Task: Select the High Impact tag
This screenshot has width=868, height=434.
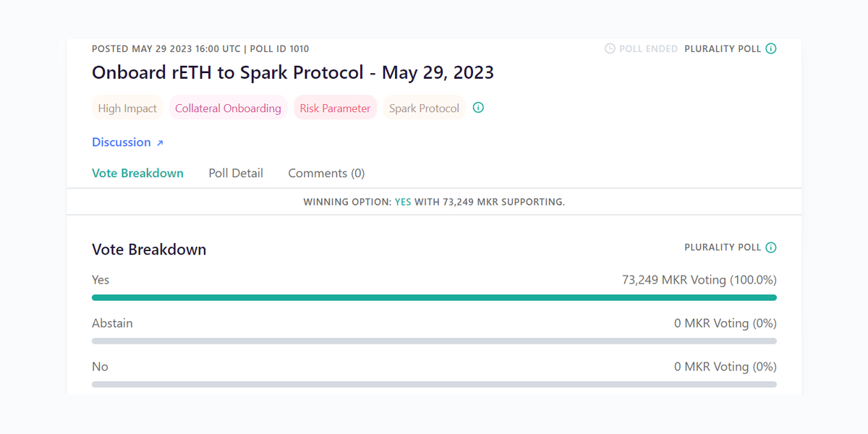Action: [x=127, y=109]
